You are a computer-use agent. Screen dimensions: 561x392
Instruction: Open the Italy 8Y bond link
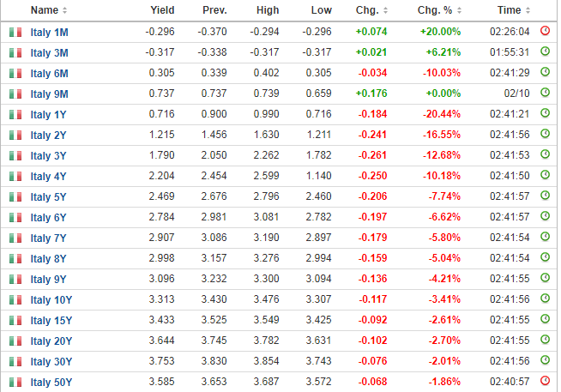tap(48, 258)
